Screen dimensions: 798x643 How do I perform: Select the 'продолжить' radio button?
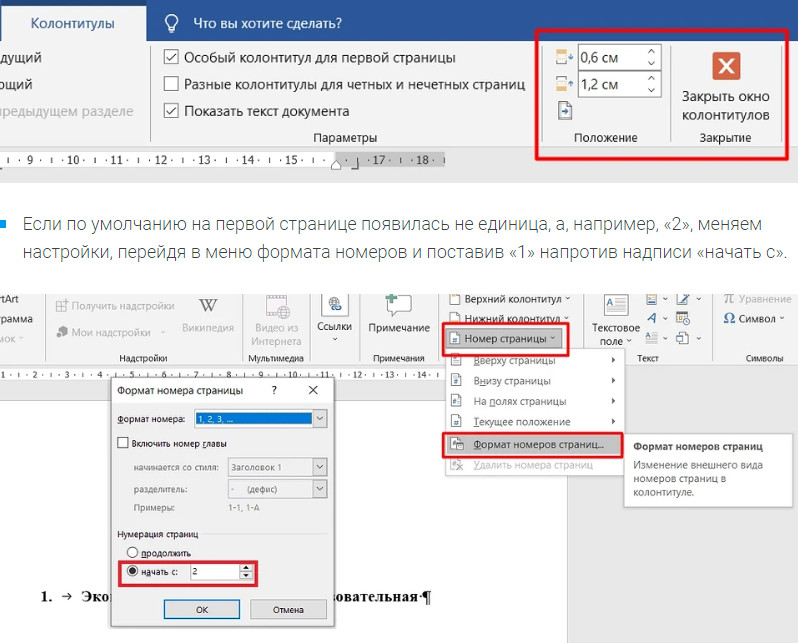click(x=131, y=553)
